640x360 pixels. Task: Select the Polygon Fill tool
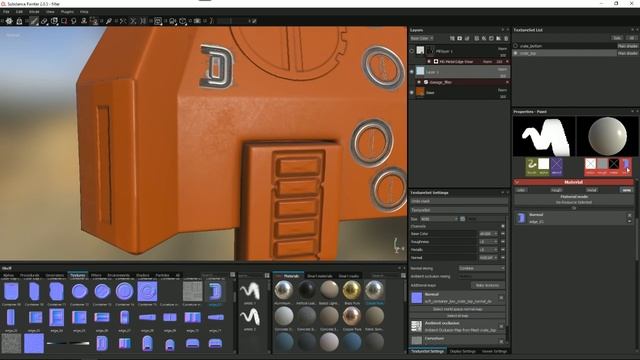(64, 21)
